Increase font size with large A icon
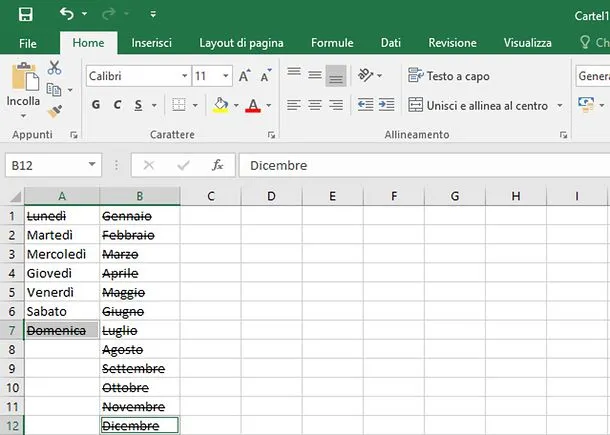The height and width of the screenshot is (435, 610). (x=245, y=75)
